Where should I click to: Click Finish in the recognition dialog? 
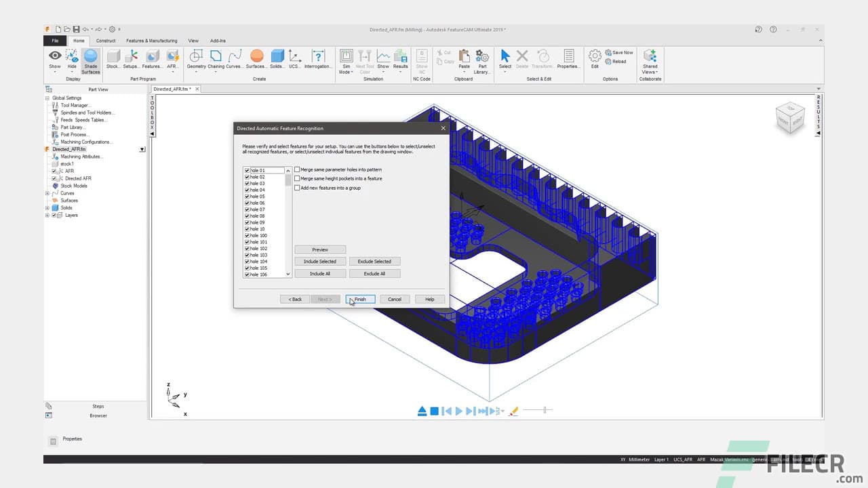tap(359, 299)
